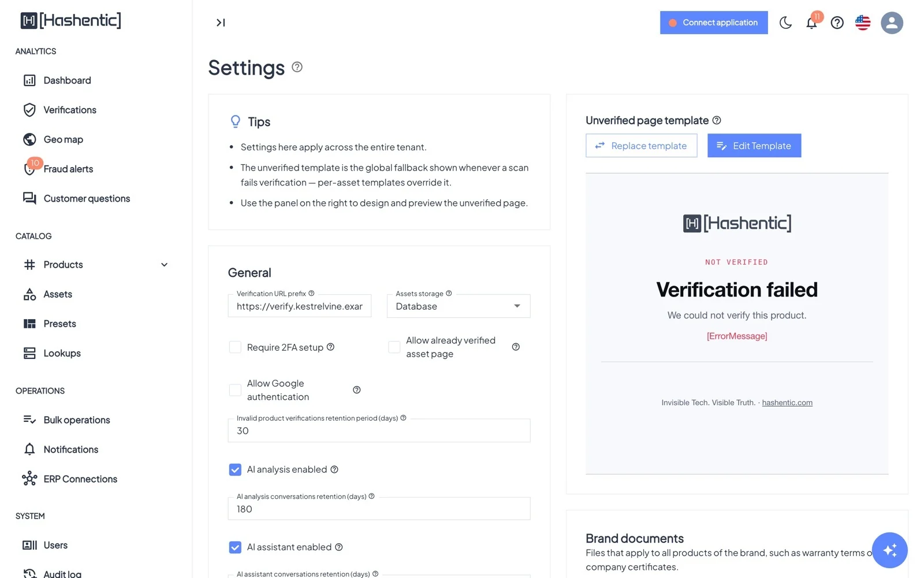Expand Products chevron in sidebar

[164, 265]
